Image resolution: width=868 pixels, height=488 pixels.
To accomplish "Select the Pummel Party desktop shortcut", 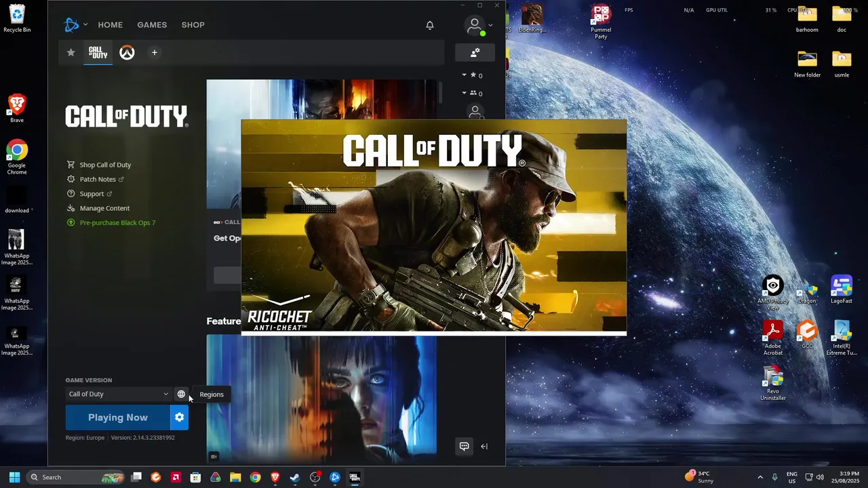I will (x=601, y=21).
